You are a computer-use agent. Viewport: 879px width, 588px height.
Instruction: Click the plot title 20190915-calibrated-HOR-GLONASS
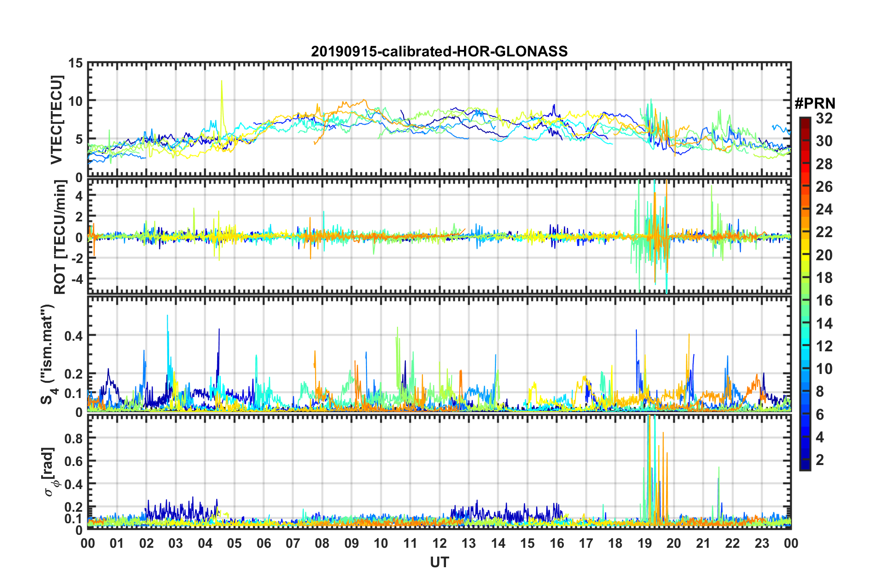tap(439, 51)
